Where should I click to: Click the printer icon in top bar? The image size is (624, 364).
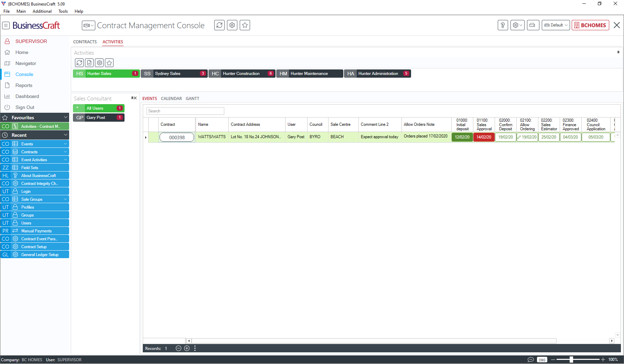pyautogui.click(x=532, y=25)
